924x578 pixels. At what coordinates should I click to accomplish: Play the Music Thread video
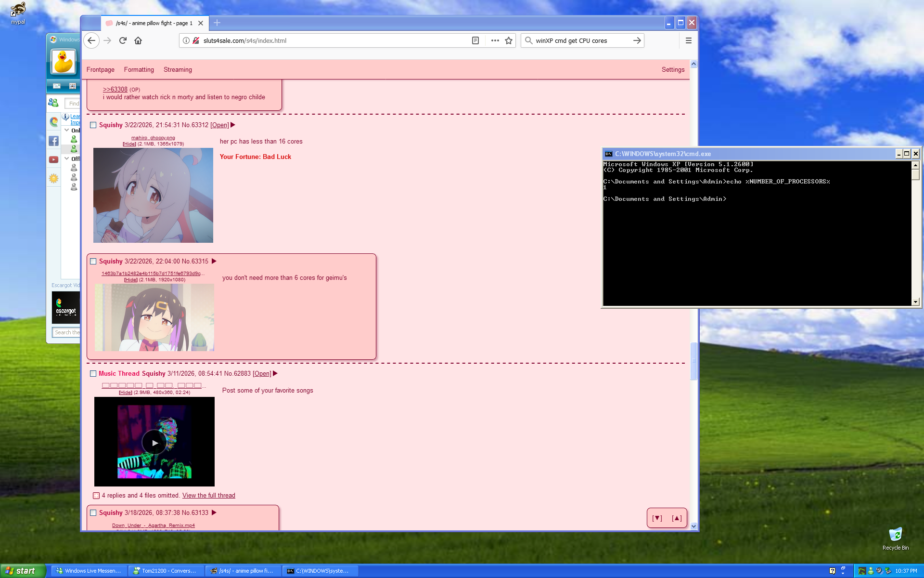tap(154, 443)
